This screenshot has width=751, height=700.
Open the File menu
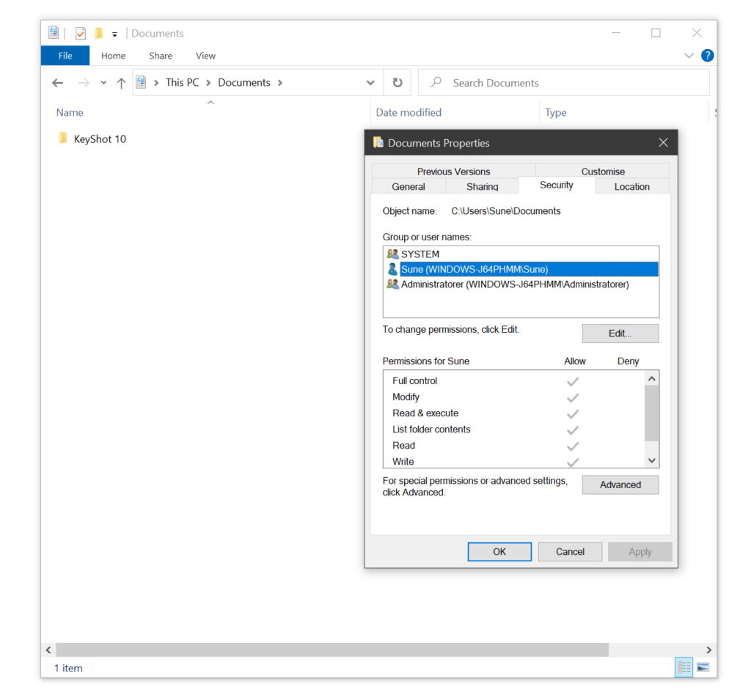(65, 56)
